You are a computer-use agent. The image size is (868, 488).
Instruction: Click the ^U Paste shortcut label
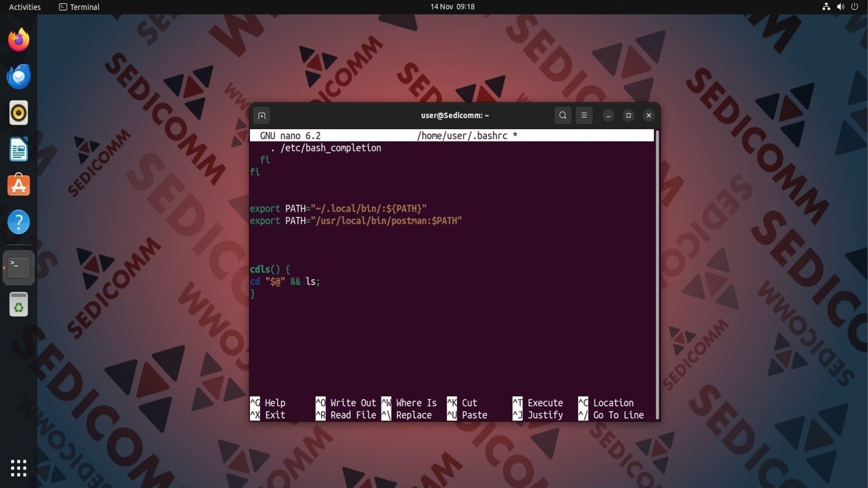tap(467, 415)
